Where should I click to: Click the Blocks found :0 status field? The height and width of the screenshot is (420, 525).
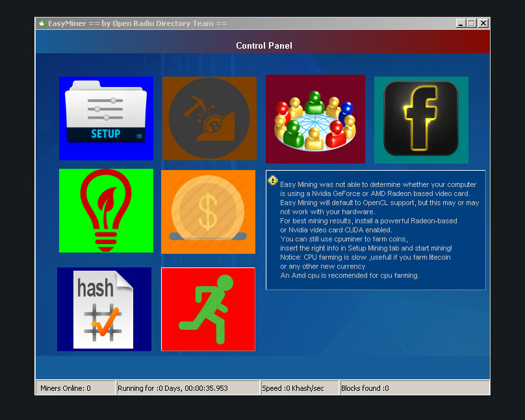coord(415,388)
